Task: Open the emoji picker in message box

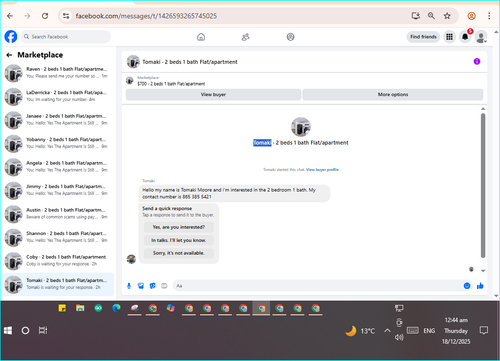Action: click(x=467, y=286)
